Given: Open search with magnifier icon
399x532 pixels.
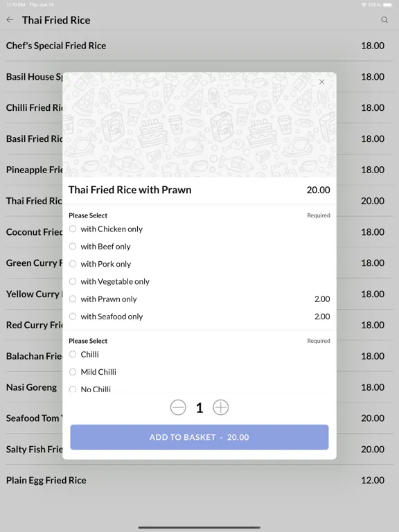Looking at the screenshot, I should (x=384, y=20).
